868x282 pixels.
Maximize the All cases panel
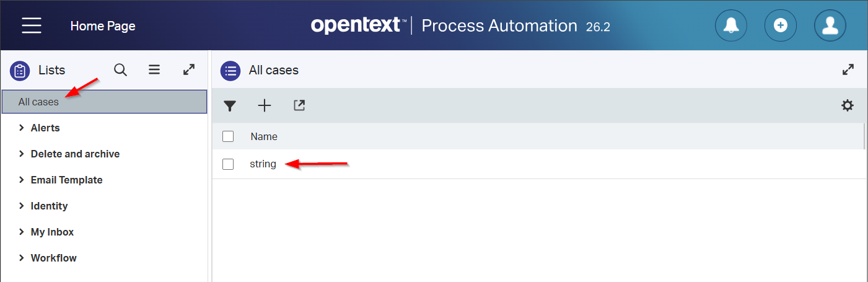click(848, 70)
